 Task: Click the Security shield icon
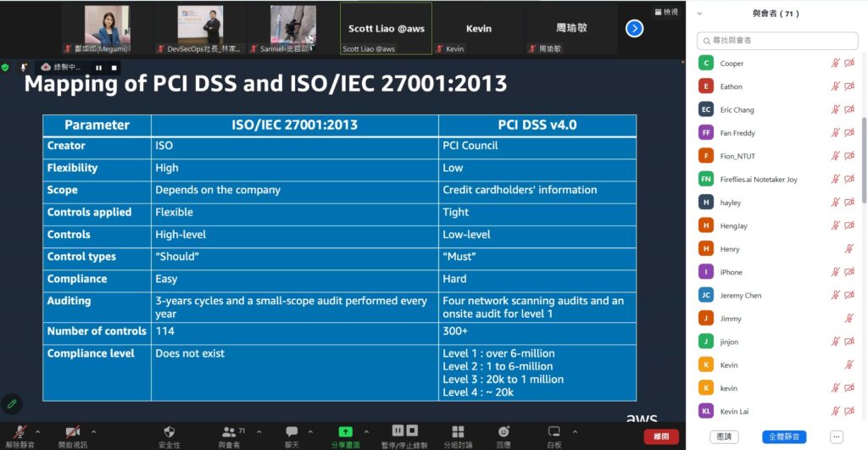(169, 431)
